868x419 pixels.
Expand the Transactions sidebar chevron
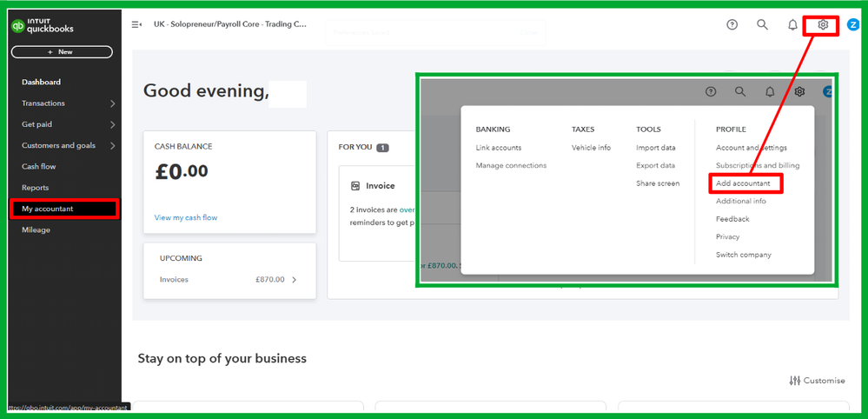(x=112, y=103)
